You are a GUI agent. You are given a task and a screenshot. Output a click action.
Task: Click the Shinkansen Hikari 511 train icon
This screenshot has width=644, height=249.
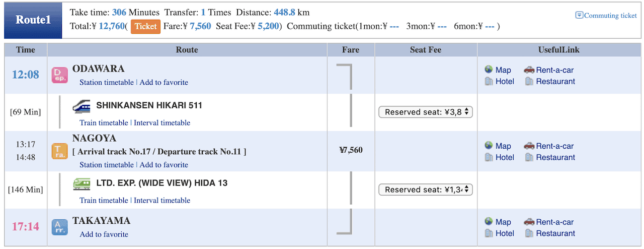tap(82, 106)
